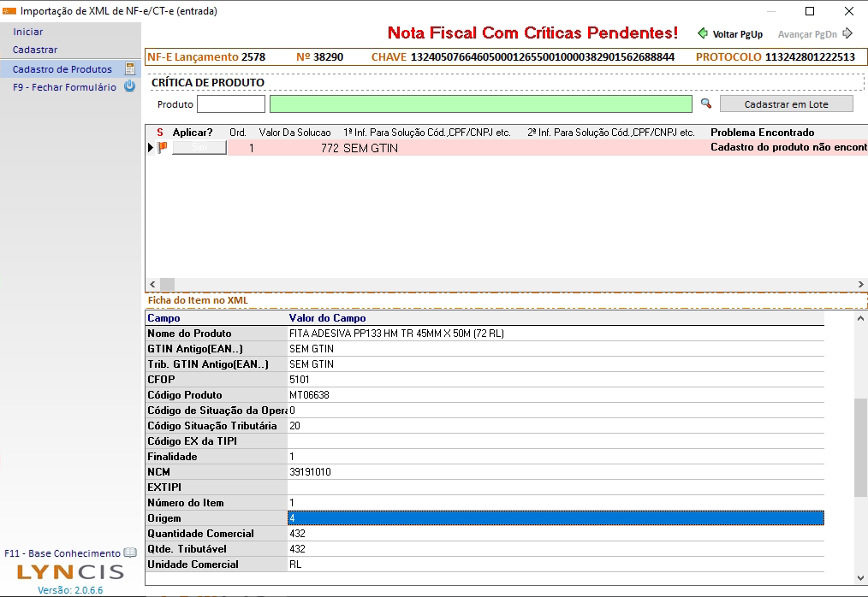This screenshot has width=868, height=597.
Task: Open Iniciar in the side menu
Action: 28,32
